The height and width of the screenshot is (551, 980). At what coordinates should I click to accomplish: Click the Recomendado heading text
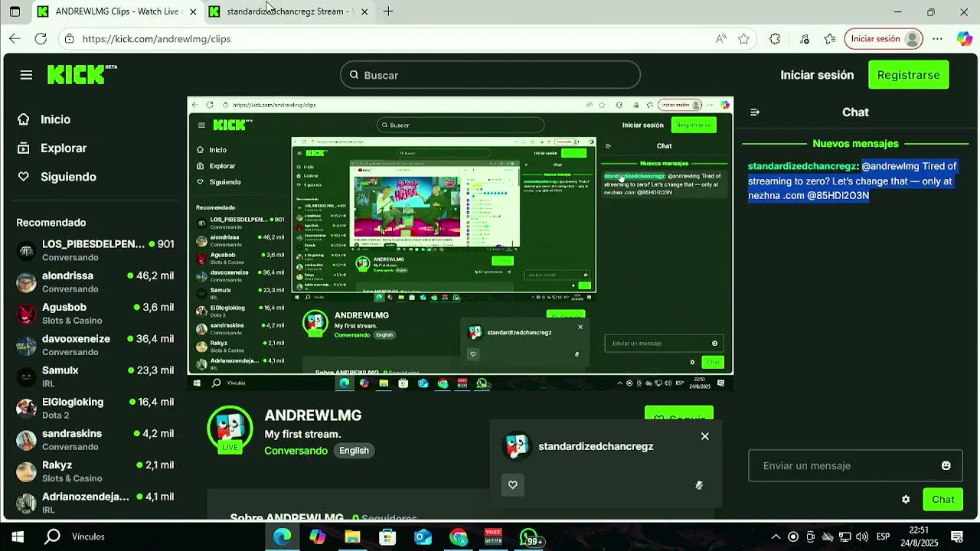51,223
